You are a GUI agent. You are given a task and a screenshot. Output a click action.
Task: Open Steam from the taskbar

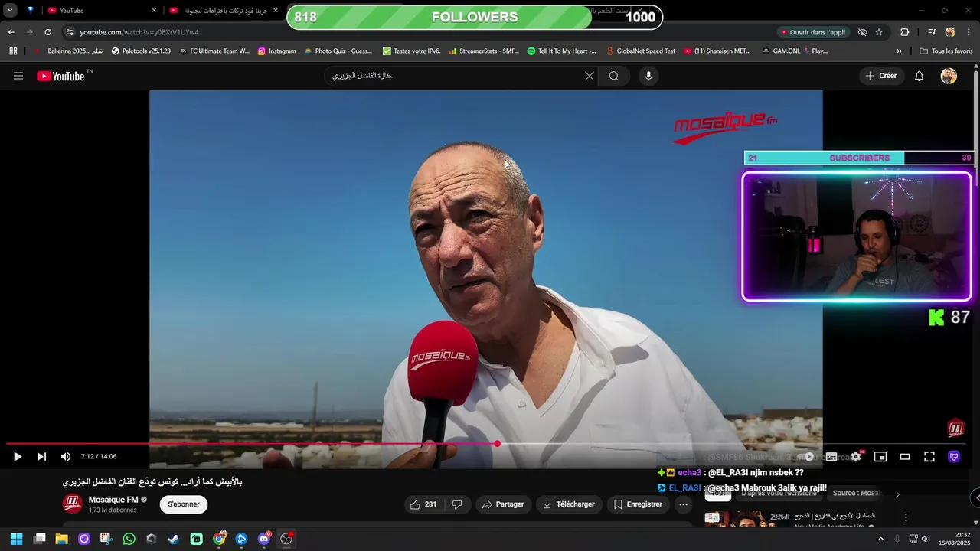pyautogui.click(x=174, y=539)
